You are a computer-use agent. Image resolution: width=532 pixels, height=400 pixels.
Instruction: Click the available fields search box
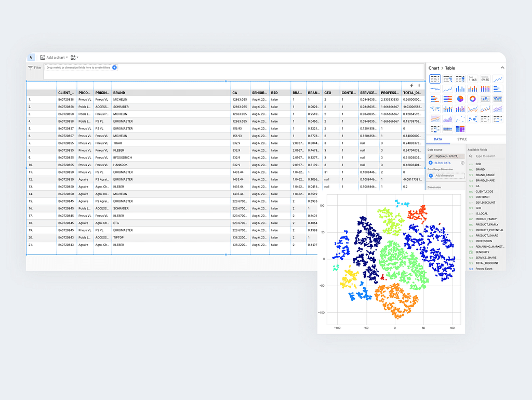[484, 156]
